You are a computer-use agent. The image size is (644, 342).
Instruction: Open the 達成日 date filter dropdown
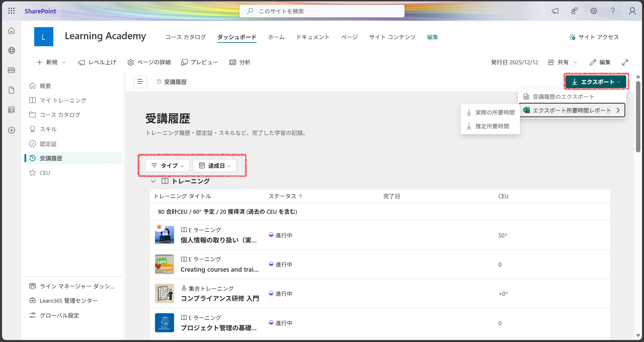tap(215, 165)
